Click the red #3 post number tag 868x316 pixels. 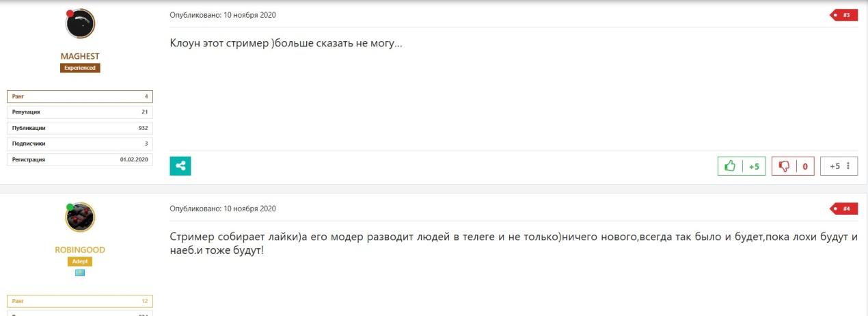click(x=845, y=15)
